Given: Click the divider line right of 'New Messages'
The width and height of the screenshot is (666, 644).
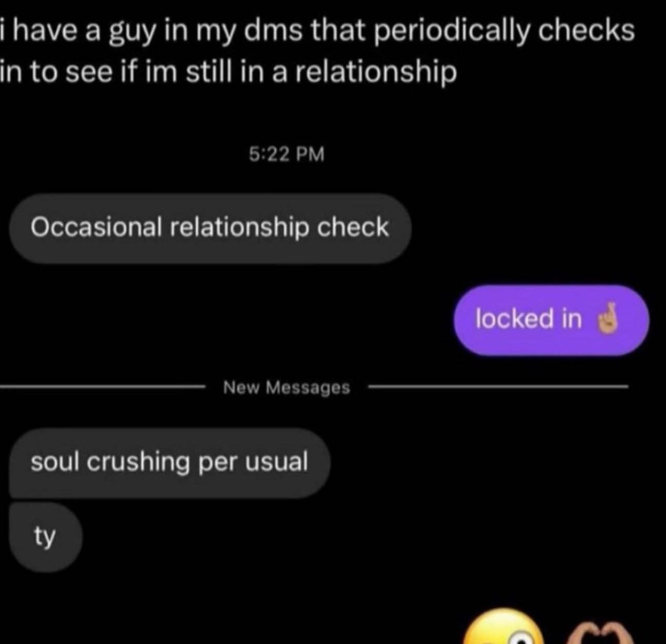Looking at the screenshot, I should coord(498,387).
